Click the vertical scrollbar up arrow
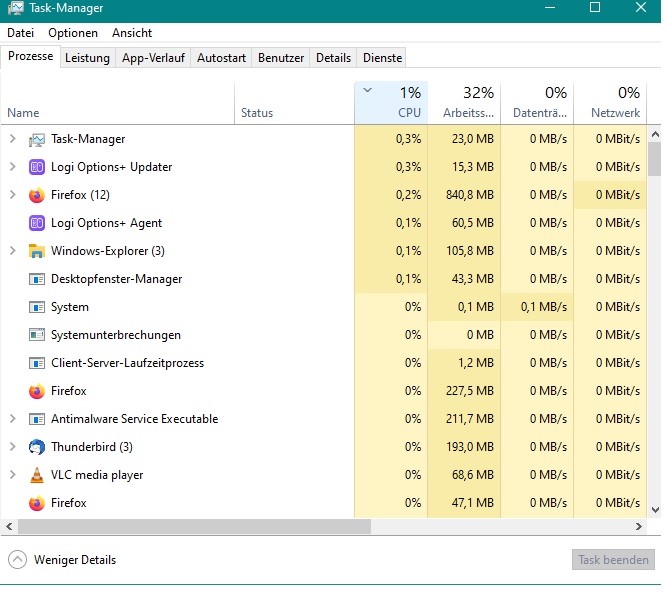This screenshot has height=597, width=667. pyautogui.click(x=655, y=135)
